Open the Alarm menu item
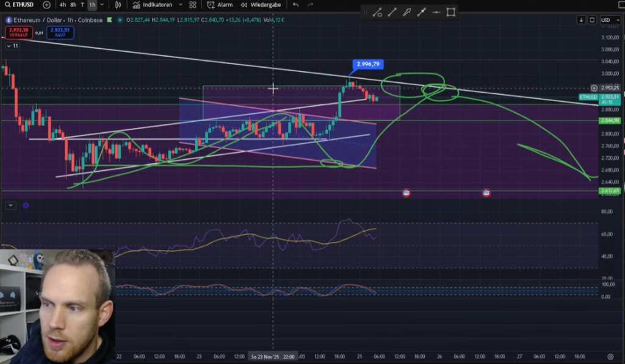This screenshot has height=364, width=625. (x=220, y=5)
